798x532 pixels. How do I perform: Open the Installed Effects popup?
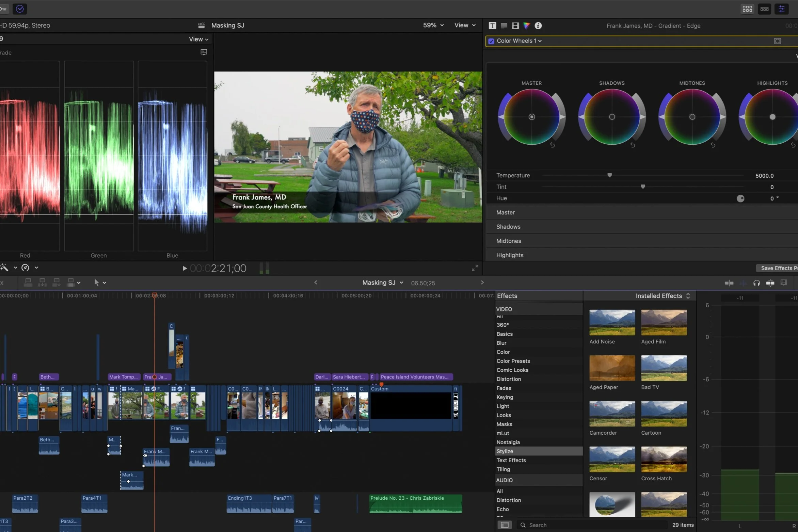[663, 296]
